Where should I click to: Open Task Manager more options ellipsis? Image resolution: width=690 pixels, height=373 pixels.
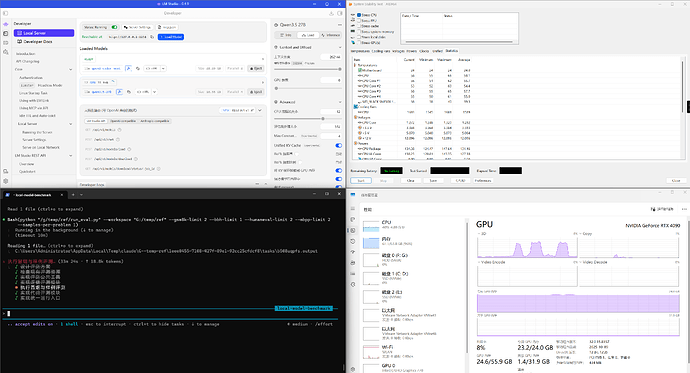684,209
